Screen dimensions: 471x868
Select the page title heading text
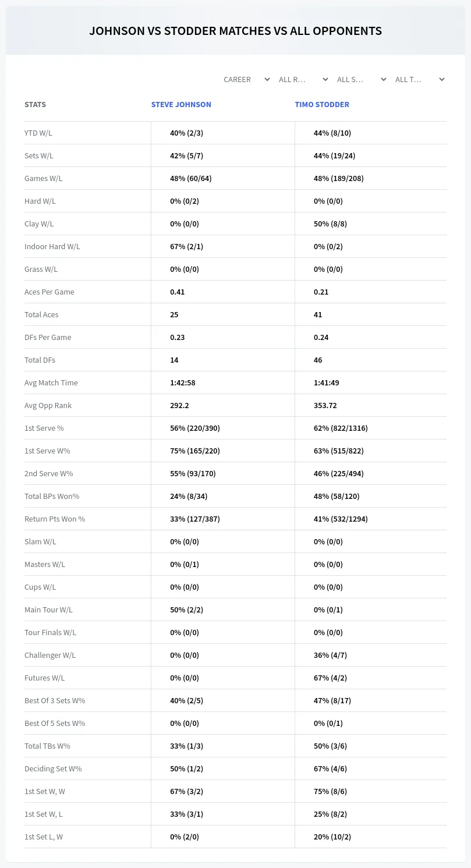coord(236,31)
